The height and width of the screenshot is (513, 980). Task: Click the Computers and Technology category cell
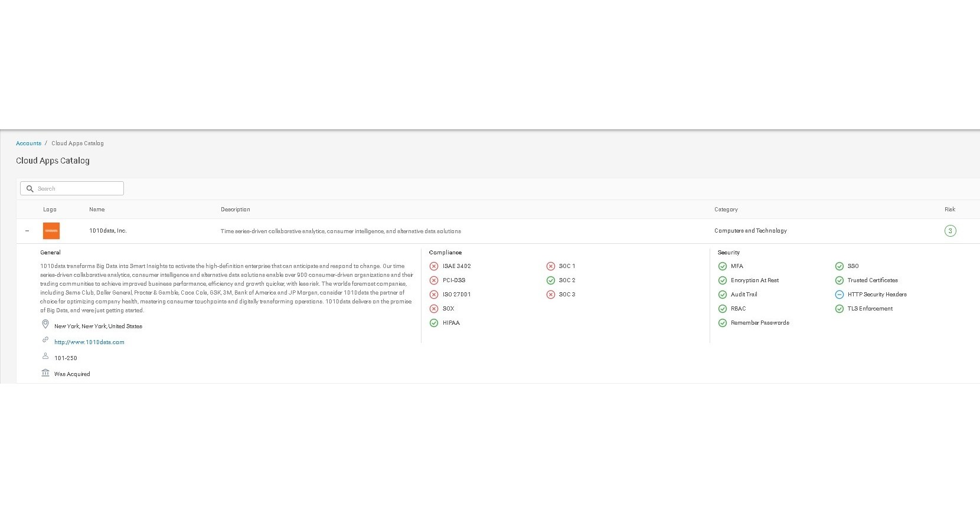click(x=750, y=231)
